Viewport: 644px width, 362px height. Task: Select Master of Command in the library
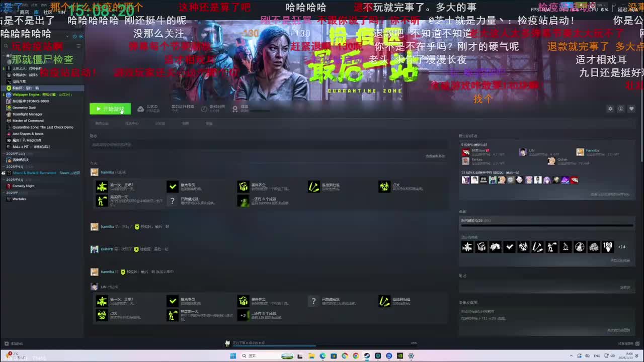28,121
